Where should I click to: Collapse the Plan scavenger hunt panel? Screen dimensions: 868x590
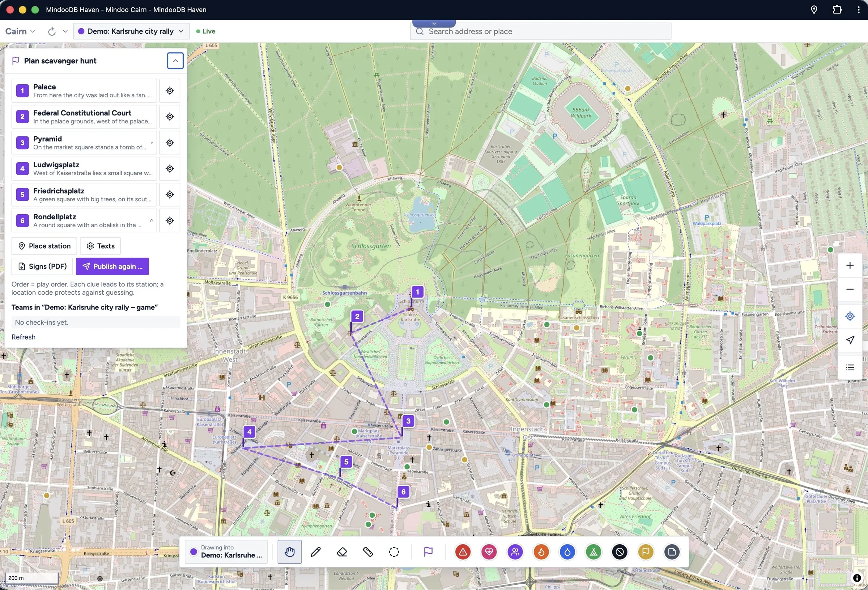[x=175, y=60]
